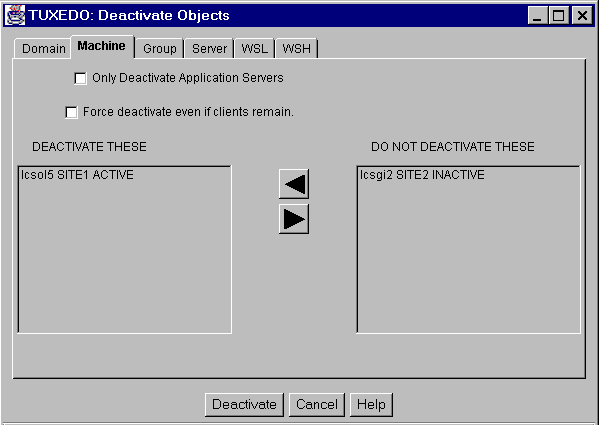The image size is (599, 425).
Task: Switch to the Server tab
Action: pos(209,49)
